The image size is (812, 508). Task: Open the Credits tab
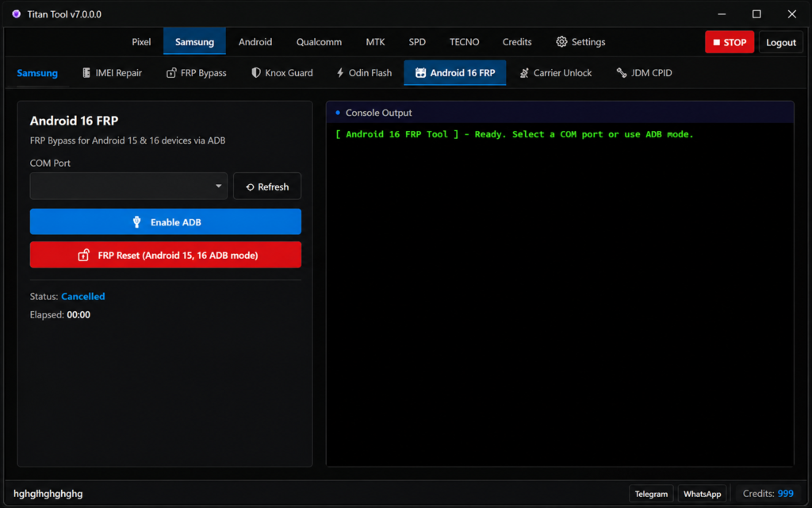tap(517, 42)
